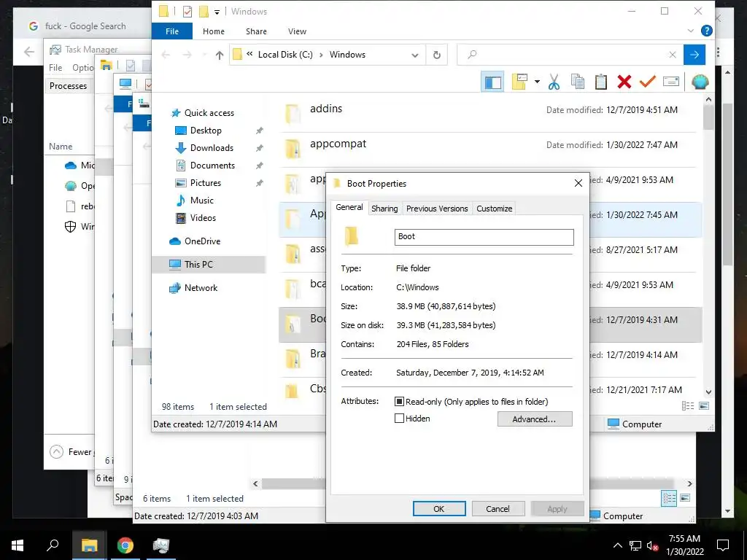Click OK in Boot Properties
Screen dimensions: 747x560
[x=438, y=508]
